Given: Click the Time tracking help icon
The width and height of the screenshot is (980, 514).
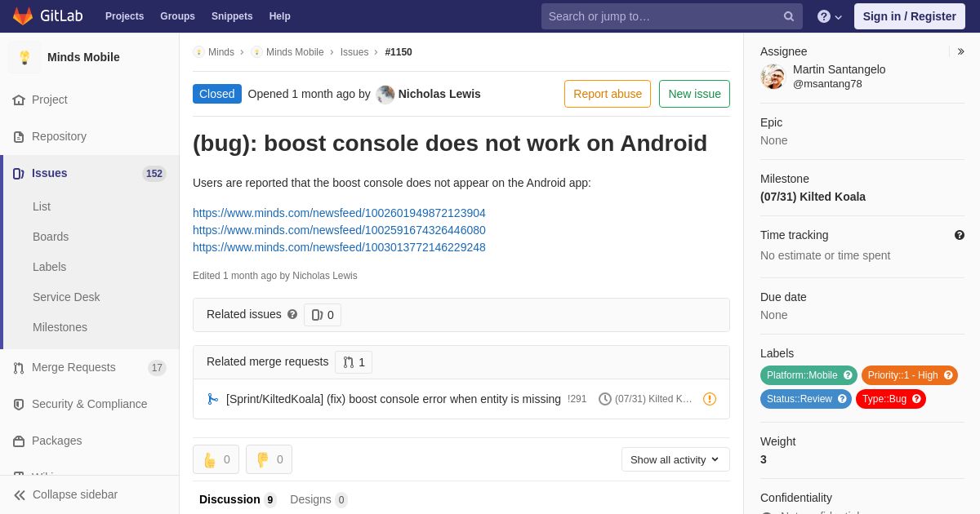Looking at the screenshot, I should pos(960,235).
